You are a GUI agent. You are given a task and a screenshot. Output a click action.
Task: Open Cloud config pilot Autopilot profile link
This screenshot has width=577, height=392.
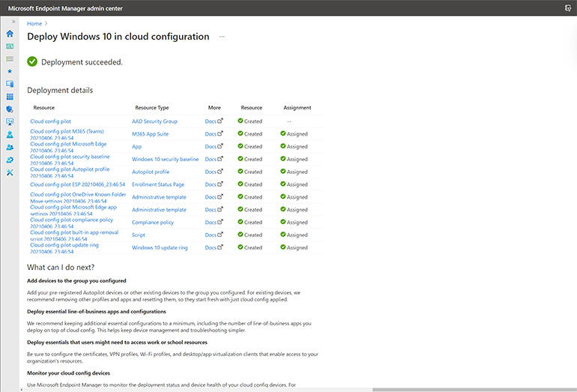pos(70,172)
